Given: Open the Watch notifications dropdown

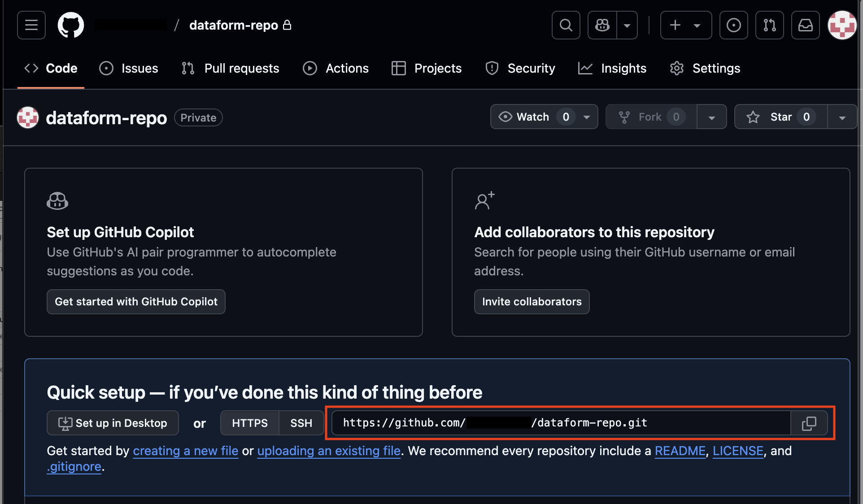Looking at the screenshot, I should (544, 117).
